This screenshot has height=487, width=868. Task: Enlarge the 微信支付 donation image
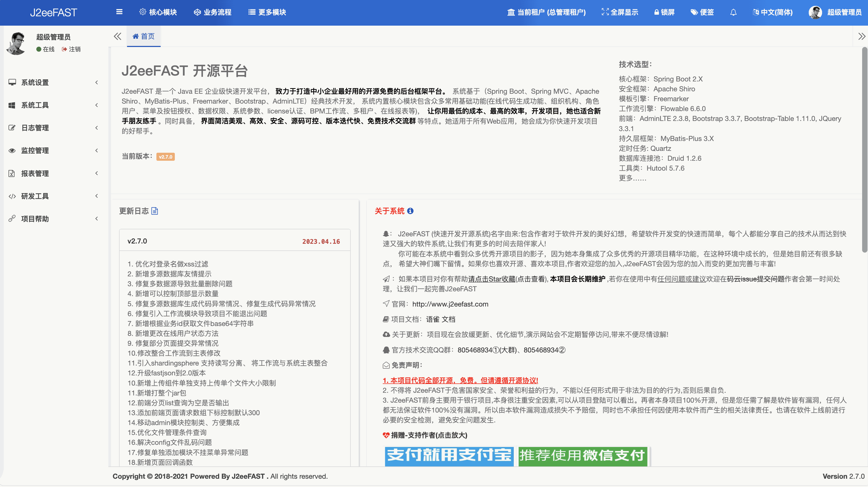click(583, 456)
